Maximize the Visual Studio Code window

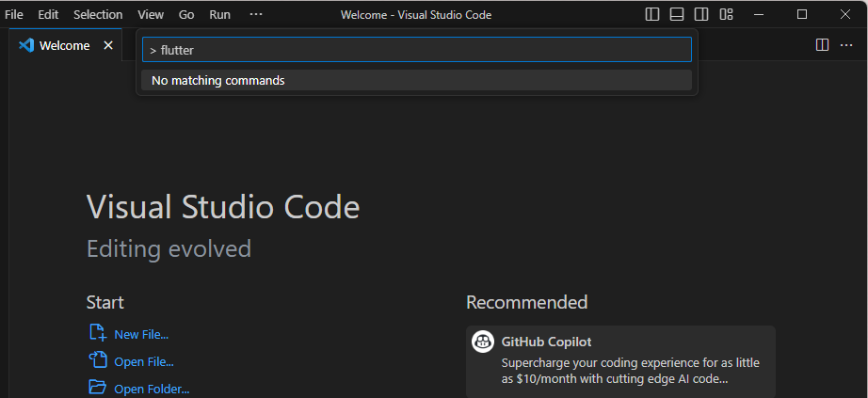(x=801, y=15)
